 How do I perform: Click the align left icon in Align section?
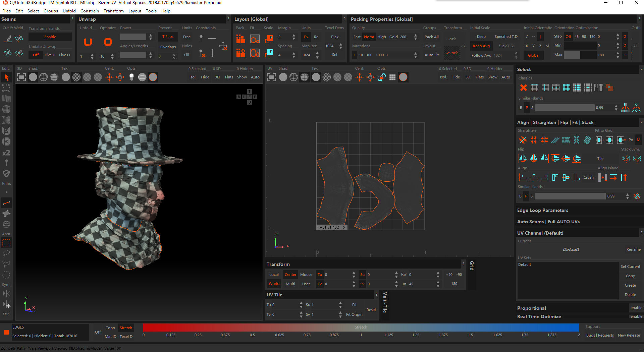(523, 177)
